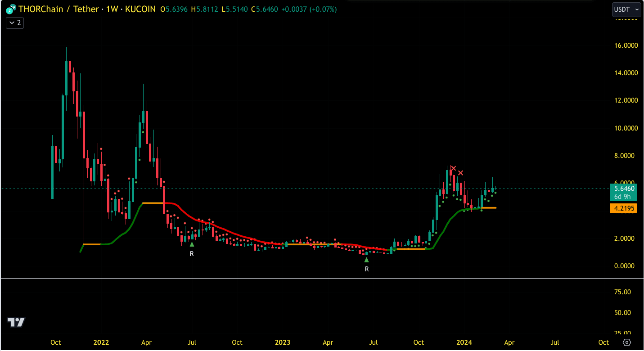Click the last Oct label beside settings gear
Screen dimensions: 644x351
point(603,342)
